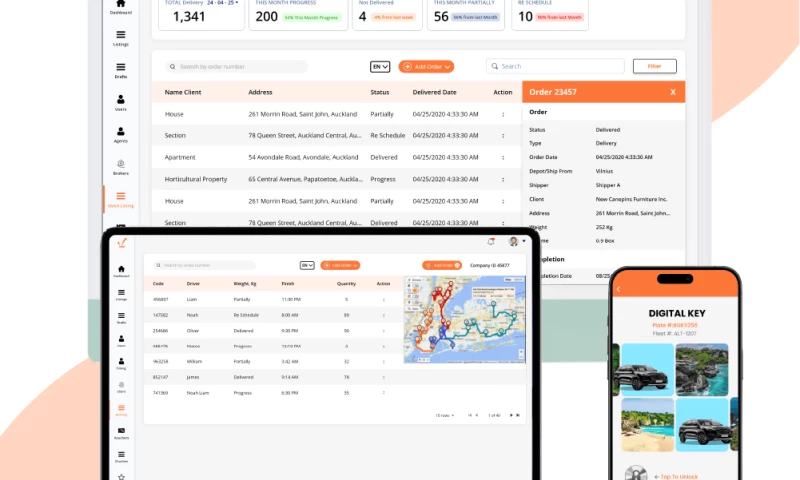Viewport: 800px width, 480px height.
Task: Close the Order 23457 details panel
Action: (x=673, y=92)
